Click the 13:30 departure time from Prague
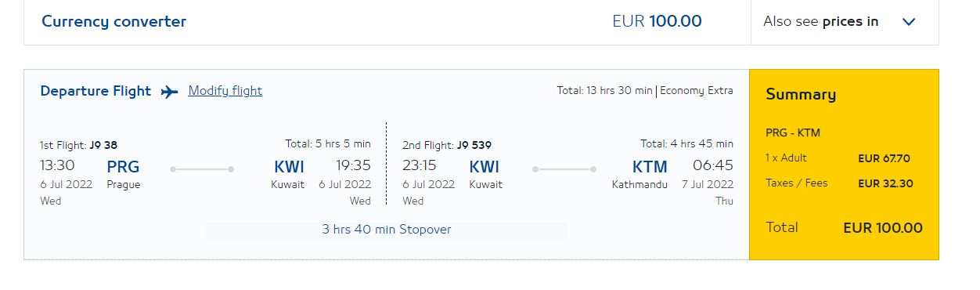980x290 pixels. click(57, 166)
